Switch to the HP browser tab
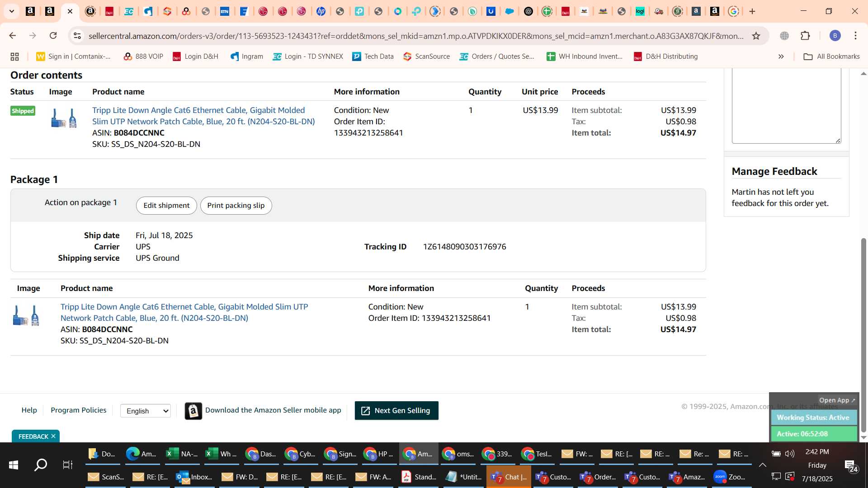The width and height of the screenshot is (868, 488). point(321,11)
